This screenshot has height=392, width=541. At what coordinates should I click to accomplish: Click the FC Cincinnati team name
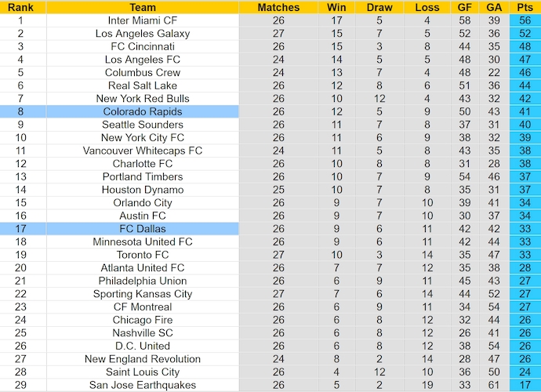[x=143, y=46]
